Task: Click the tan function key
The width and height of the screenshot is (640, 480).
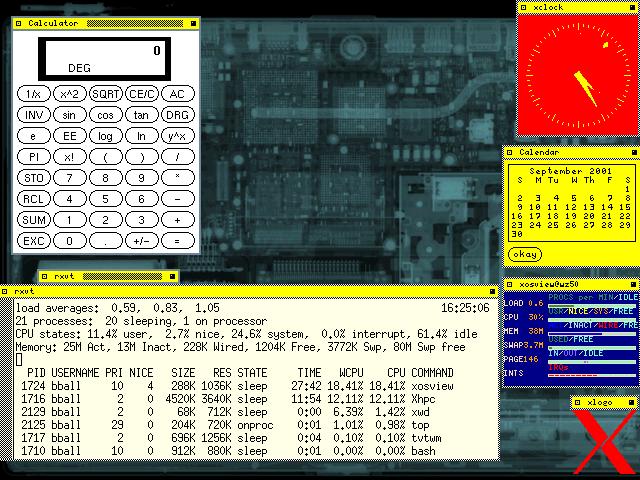Action: [142, 115]
